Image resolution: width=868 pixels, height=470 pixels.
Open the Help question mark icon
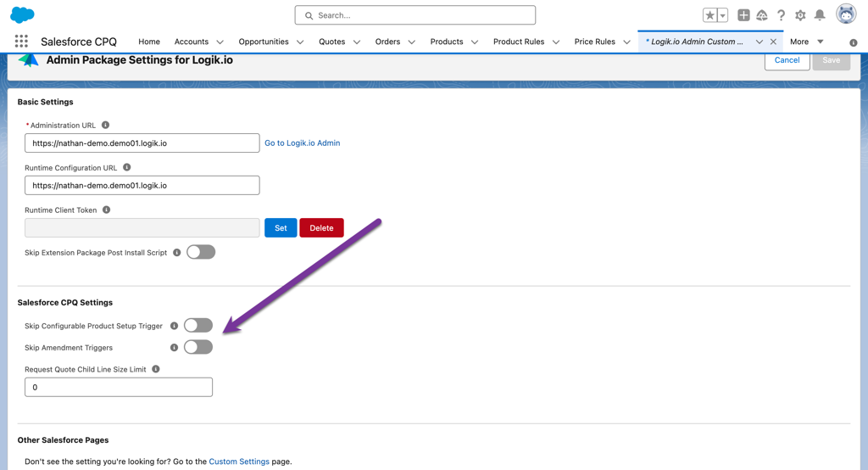click(781, 15)
